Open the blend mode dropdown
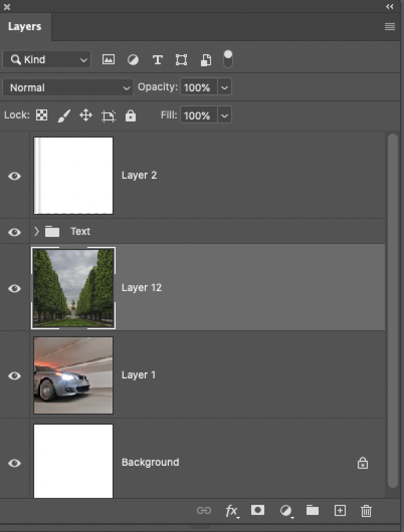 (x=67, y=87)
